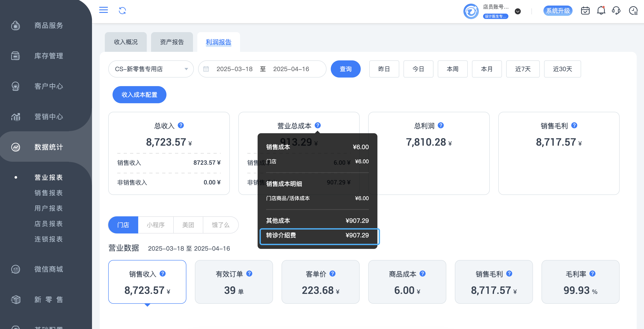This screenshot has width=644, height=329.
Task: Toggle the hamburger menu icon
Action: point(104,10)
